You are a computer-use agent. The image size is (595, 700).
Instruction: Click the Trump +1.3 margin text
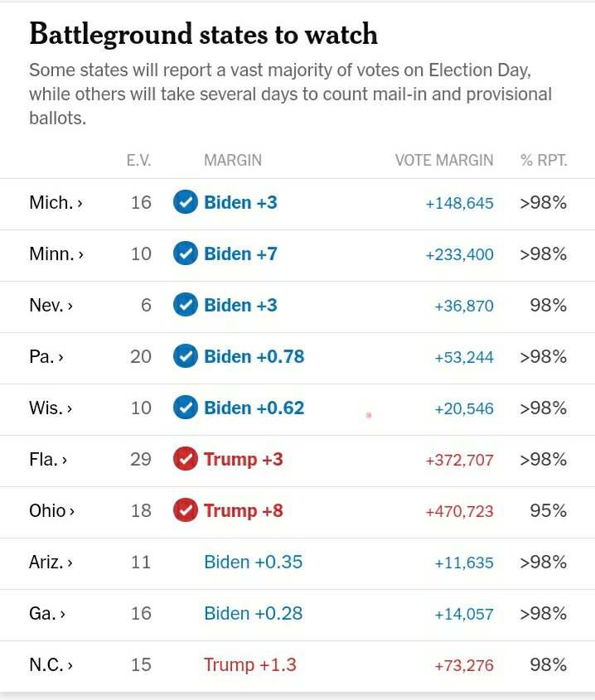pyautogui.click(x=249, y=665)
